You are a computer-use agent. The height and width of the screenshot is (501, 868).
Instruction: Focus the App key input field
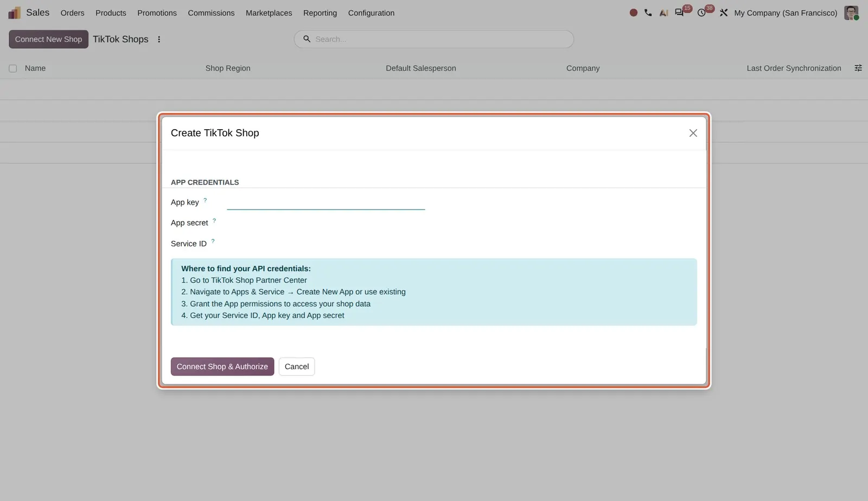(325, 202)
